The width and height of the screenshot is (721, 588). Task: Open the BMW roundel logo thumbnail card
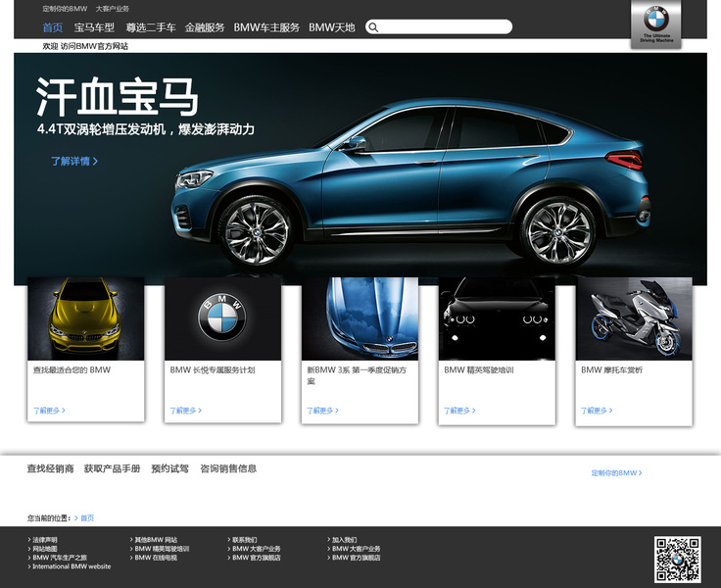(x=222, y=318)
